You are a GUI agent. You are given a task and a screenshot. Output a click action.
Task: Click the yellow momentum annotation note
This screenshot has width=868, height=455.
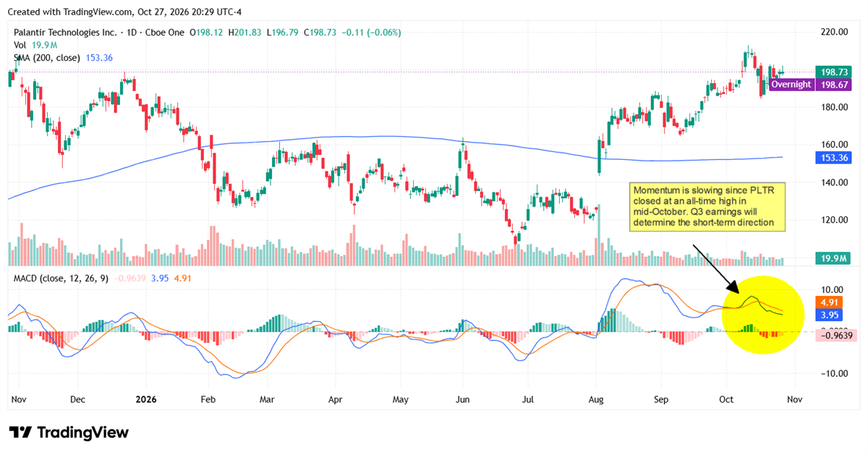709,206
